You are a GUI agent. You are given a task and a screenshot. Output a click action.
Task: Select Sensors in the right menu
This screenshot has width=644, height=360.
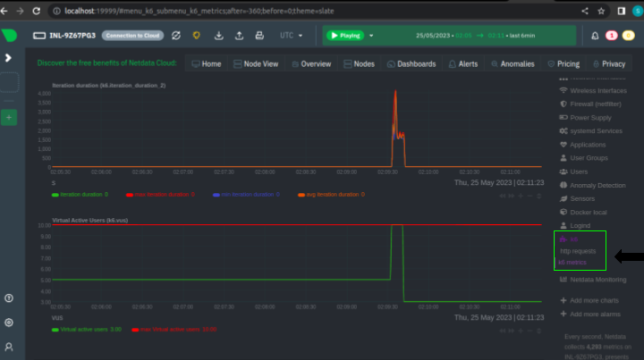coord(577,199)
